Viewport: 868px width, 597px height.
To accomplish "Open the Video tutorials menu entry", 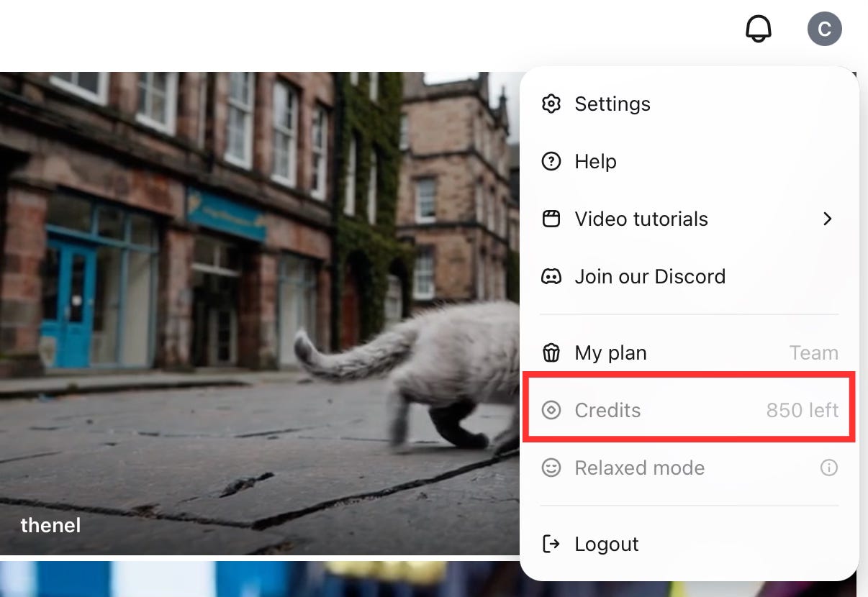I will [x=690, y=219].
